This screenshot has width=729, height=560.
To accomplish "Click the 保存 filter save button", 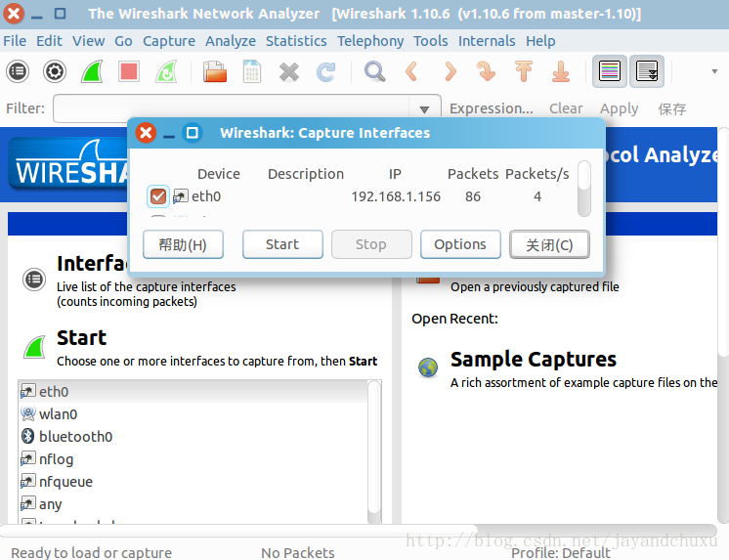I will coord(671,108).
